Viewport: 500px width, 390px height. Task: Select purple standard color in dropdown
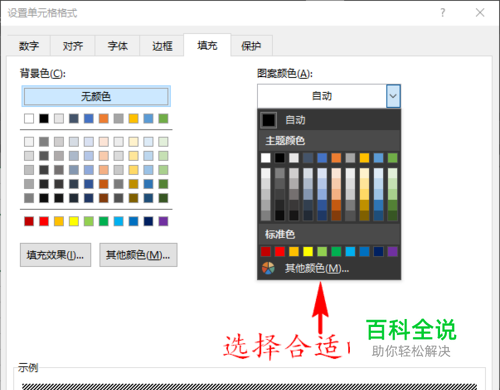click(392, 251)
